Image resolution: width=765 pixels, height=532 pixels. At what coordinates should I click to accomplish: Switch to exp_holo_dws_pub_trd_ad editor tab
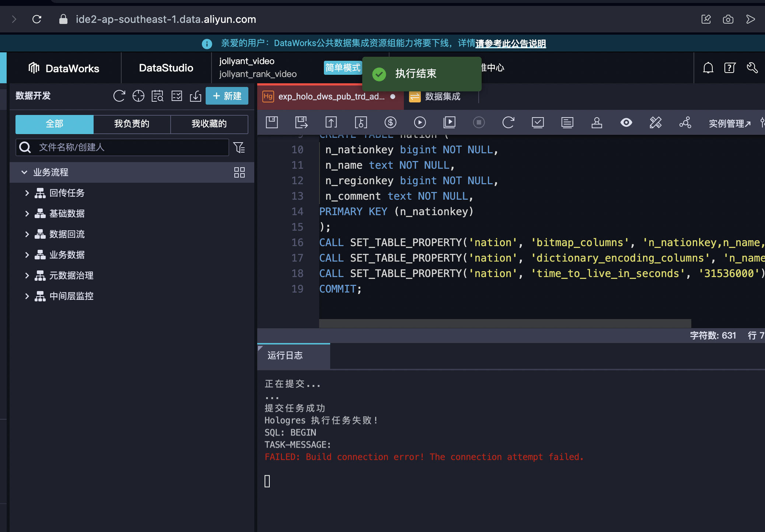331,97
